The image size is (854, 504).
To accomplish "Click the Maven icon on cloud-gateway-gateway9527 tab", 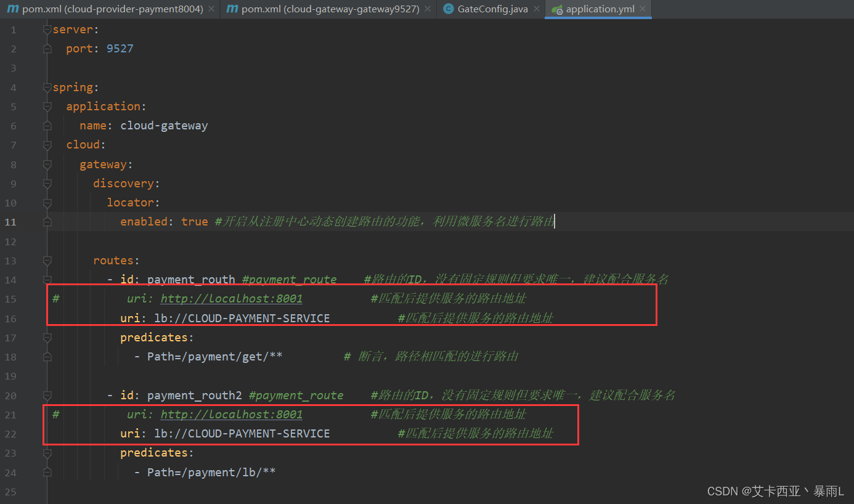I will [x=232, y=9].
